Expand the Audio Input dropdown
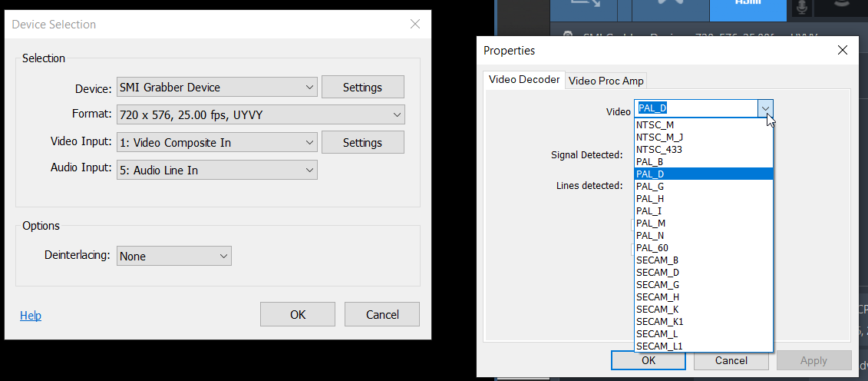Screen dimensions: 868x381 tap(217, 170)
